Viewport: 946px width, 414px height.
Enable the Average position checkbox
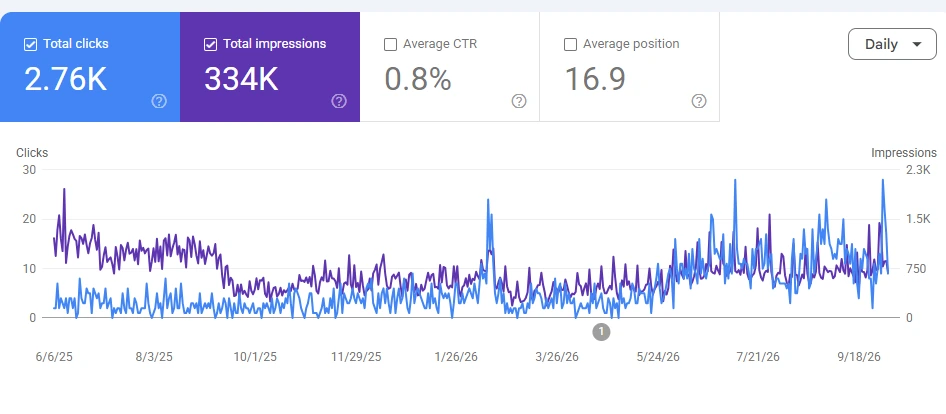click(570, 44)
